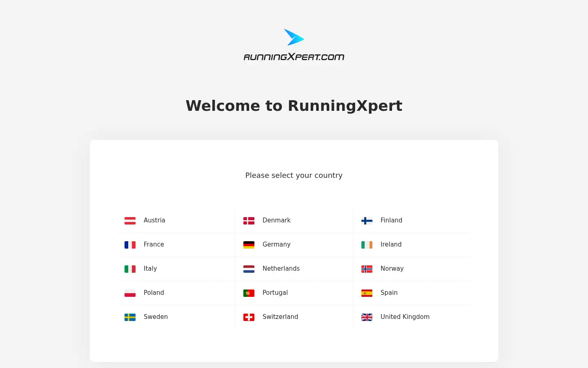Choose Netherlands as your country

281,269
